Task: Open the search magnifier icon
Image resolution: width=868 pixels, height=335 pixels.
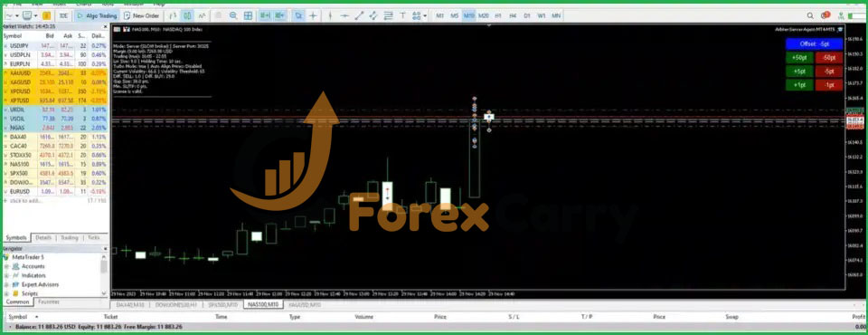Action: [x=810, y=15]
